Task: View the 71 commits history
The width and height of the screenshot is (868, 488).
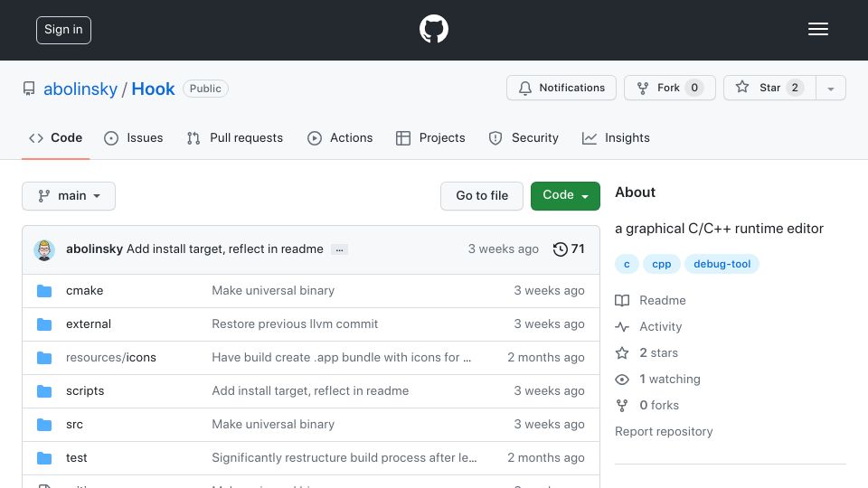Action: point(569,249)
